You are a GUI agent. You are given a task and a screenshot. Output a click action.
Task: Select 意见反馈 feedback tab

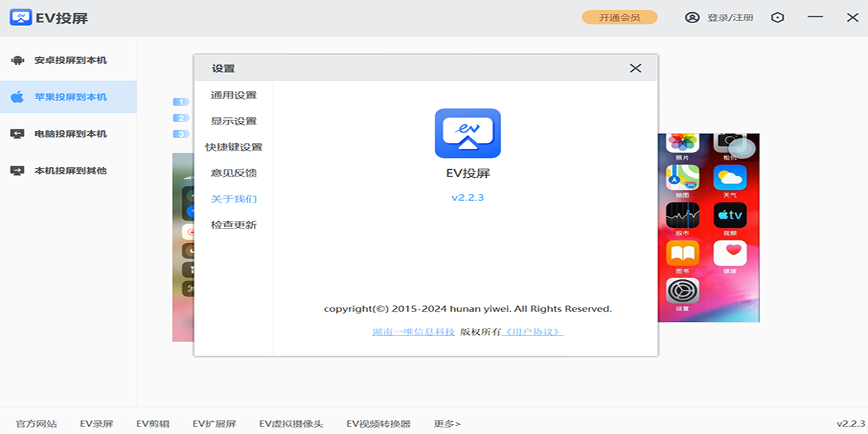pyautogui.click(x=234, y=173)
